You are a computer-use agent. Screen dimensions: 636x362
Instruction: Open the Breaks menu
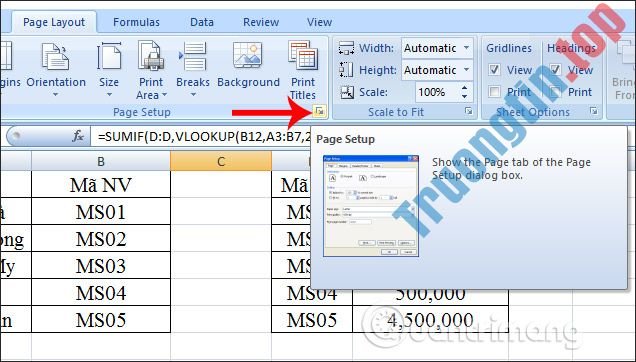(193, 70)
